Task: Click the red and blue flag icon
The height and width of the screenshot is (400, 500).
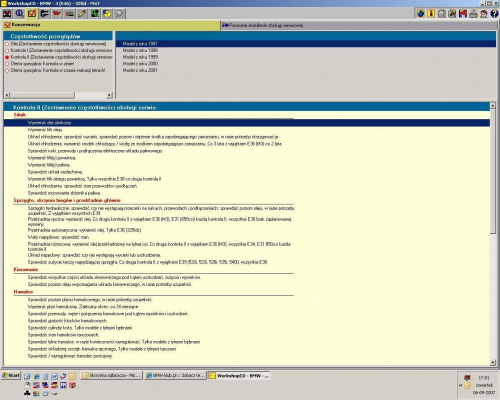Action: click(463, 14)
